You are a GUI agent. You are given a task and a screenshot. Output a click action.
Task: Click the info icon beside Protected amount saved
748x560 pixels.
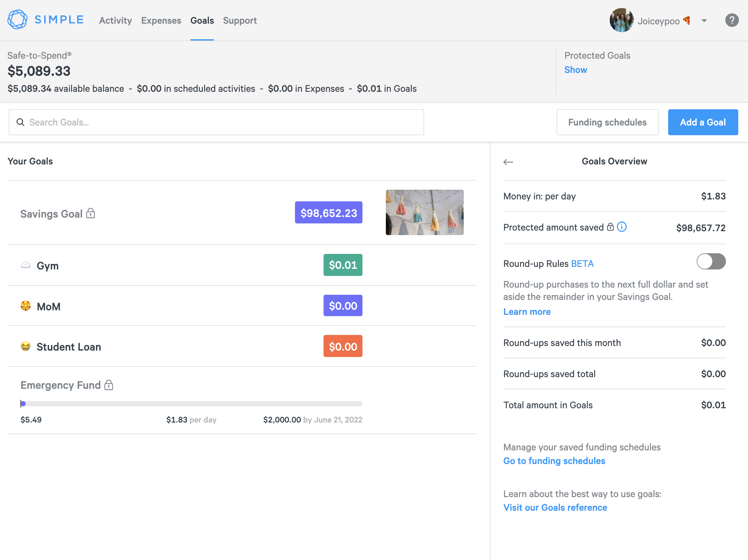point(621,227)
